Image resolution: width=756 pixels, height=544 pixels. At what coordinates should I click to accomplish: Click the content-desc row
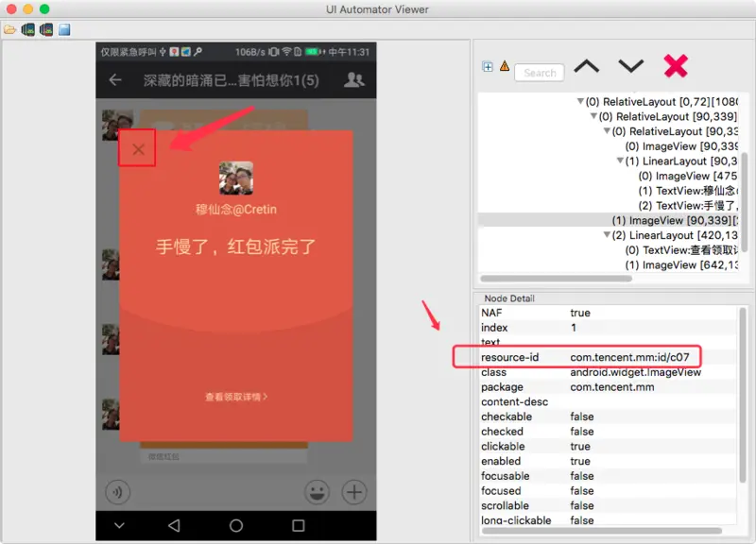609,401
